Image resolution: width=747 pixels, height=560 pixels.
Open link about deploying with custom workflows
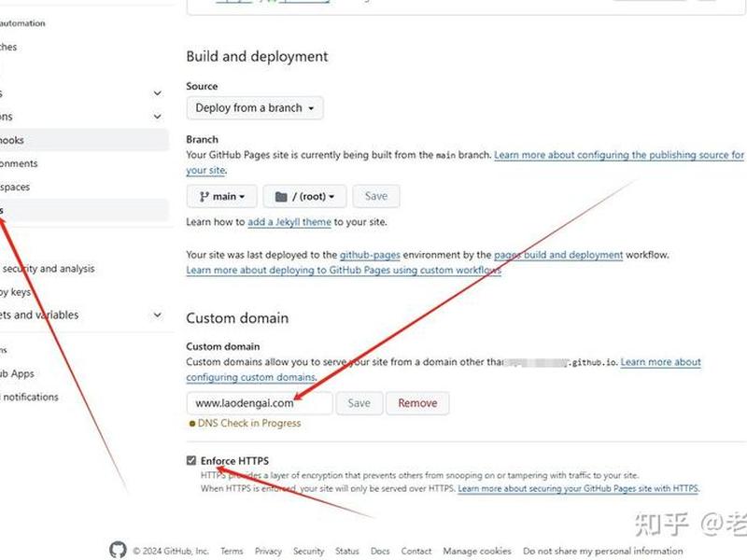click(344, 270)
